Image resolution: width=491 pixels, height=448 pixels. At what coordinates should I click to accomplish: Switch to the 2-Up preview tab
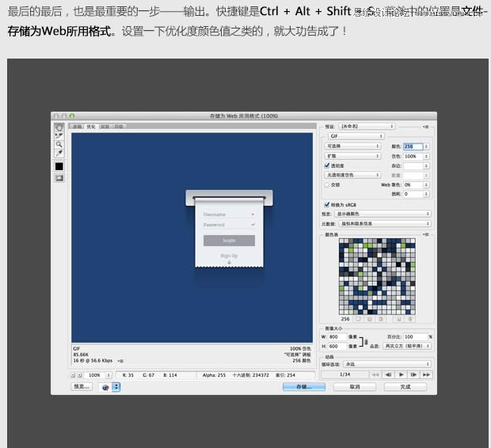[x=105, y=127]
